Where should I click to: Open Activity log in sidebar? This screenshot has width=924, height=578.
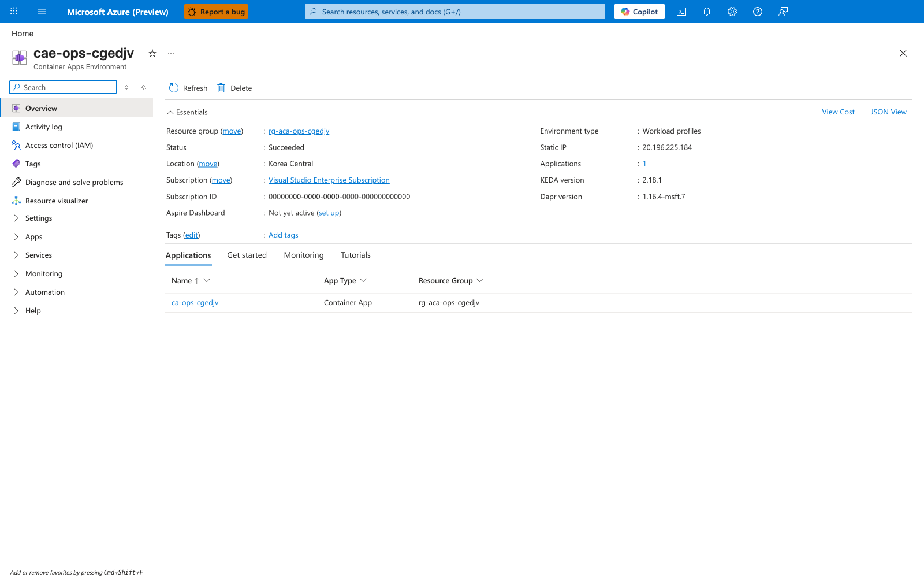pyautogui.click(x=43, y=127)
